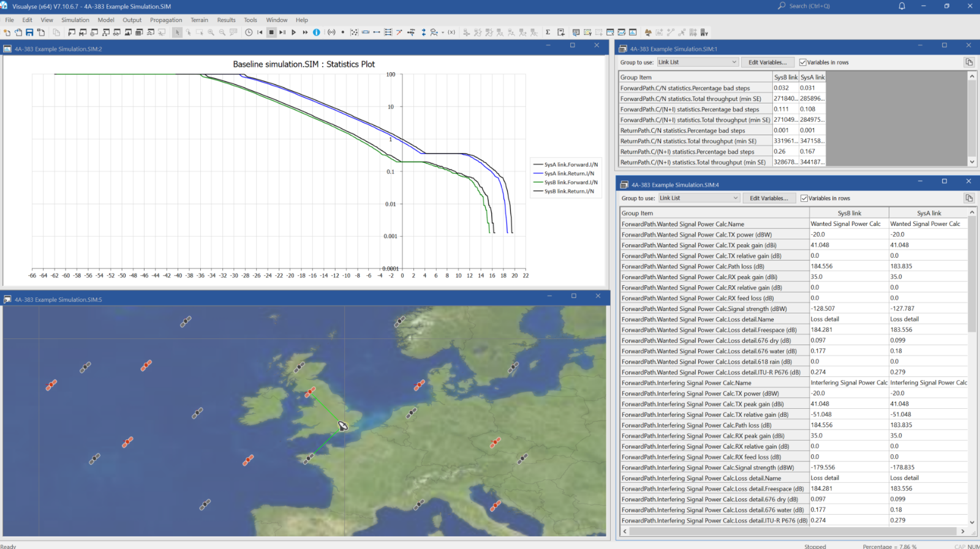Open the File menu
Screen dimensions: 980x549
tap(10, 20)
